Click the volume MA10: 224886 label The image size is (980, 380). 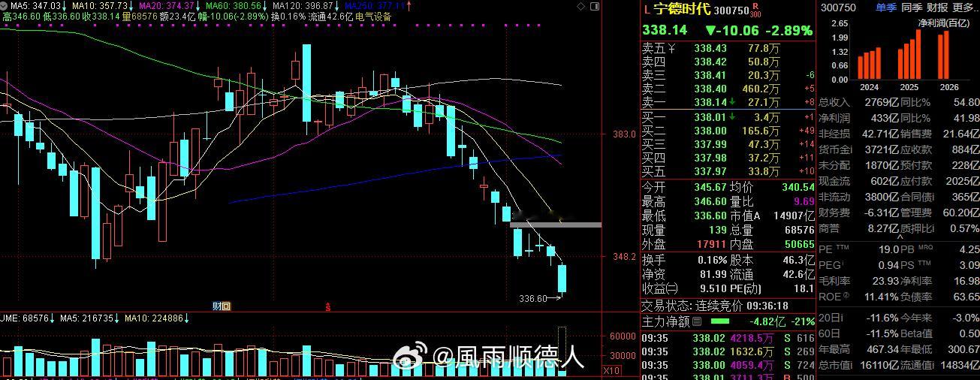[x=155, y=318]
